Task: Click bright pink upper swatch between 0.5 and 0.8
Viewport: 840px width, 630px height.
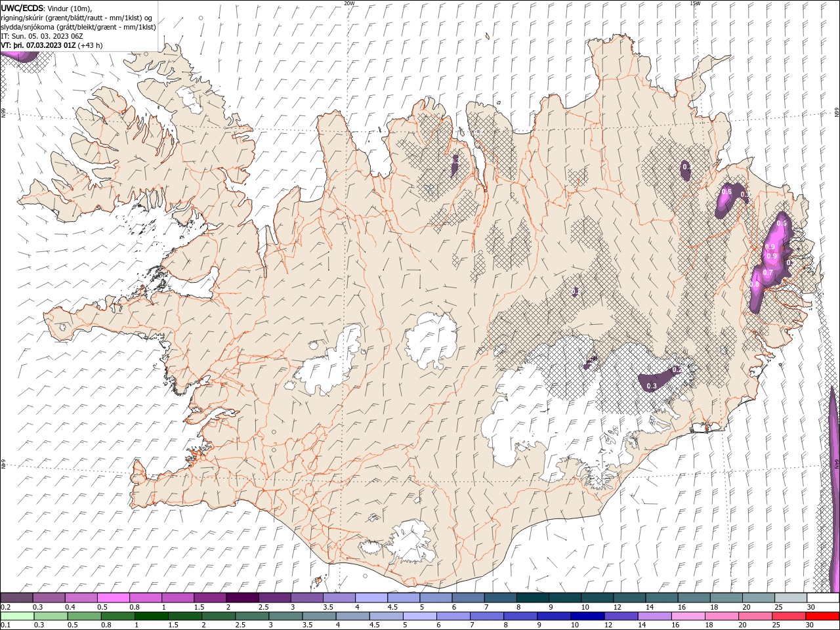Action: (114, 598)
